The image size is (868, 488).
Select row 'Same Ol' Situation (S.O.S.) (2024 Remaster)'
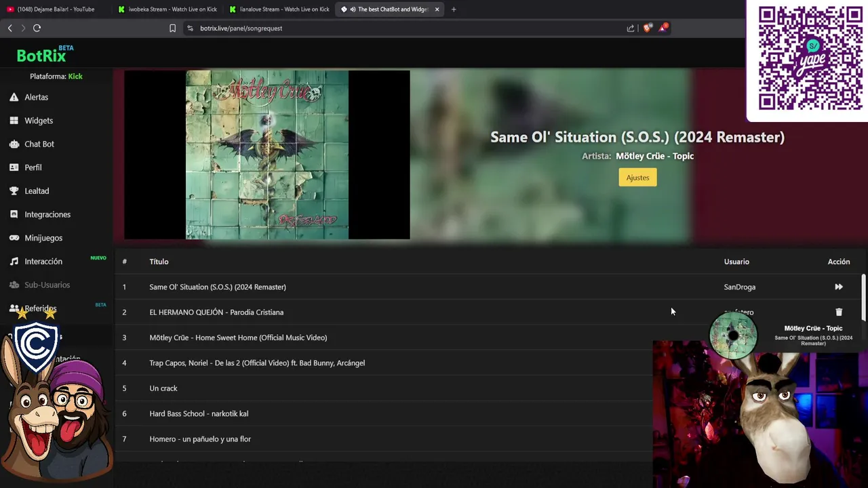(x=488, y=287)
